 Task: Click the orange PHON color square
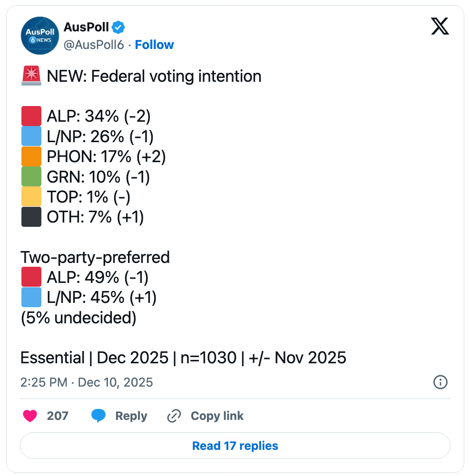pos(31,157)
